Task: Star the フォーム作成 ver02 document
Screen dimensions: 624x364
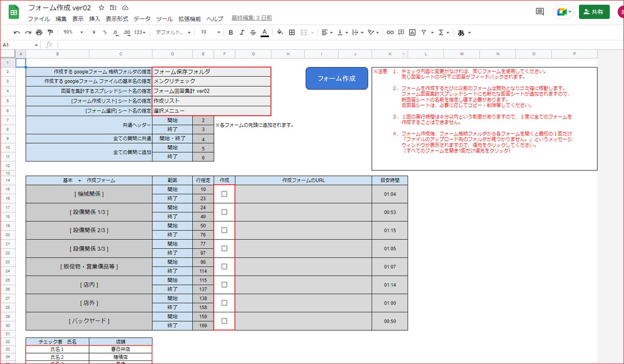Action: coord(102,8)
